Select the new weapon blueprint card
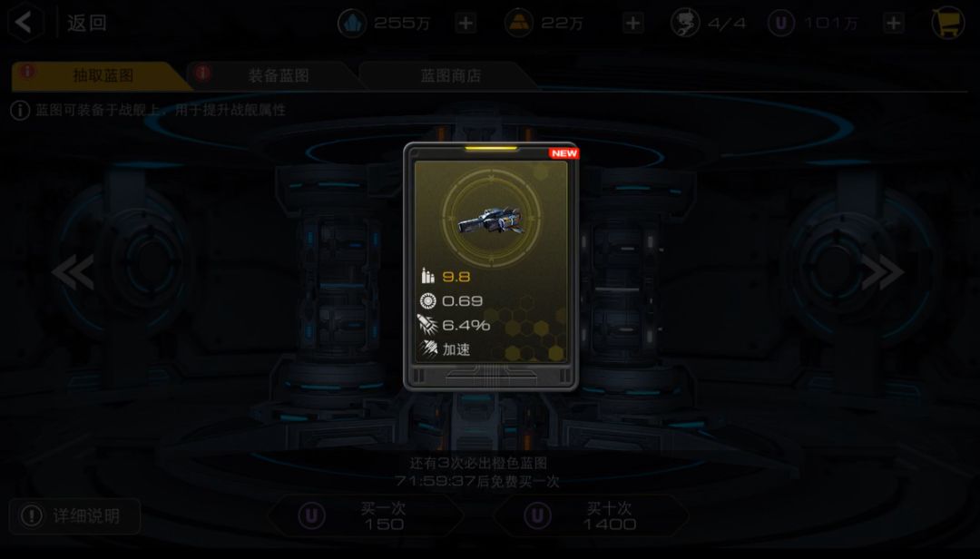Screen dimensions: 980x559 click(x=491, y=267)
